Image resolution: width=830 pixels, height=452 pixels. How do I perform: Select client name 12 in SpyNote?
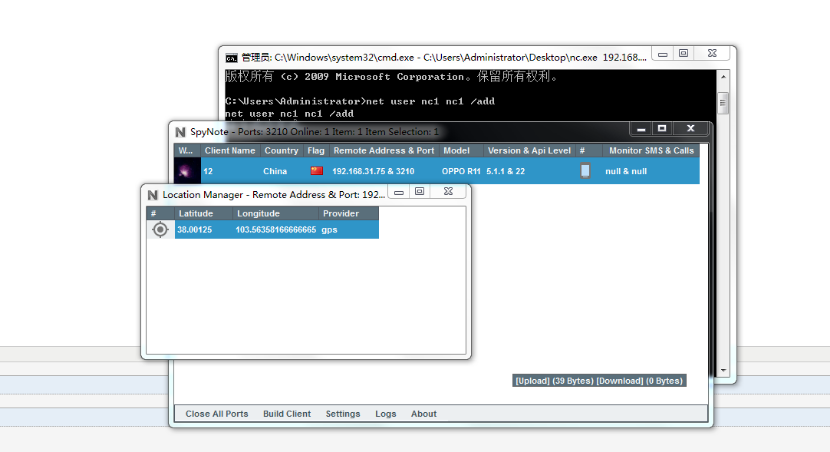208,171
